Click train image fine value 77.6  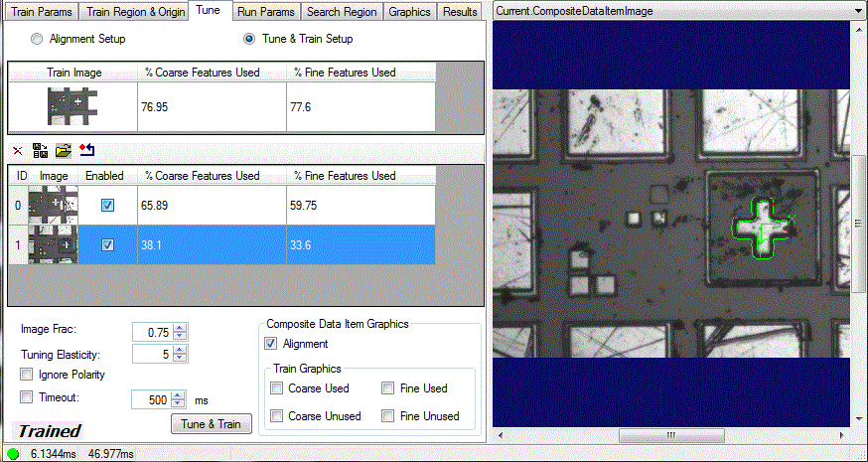click(301, 107)
